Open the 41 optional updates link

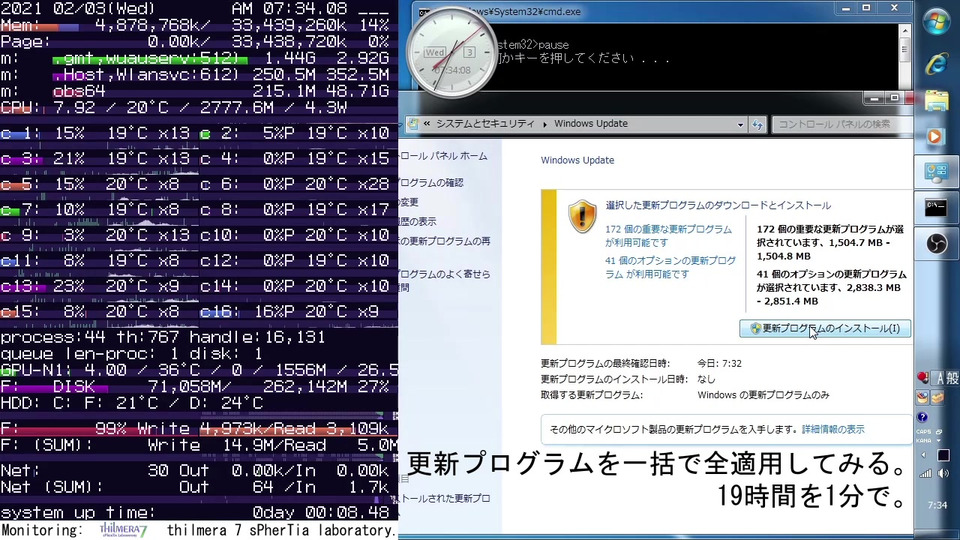click(x=670, y=267)
